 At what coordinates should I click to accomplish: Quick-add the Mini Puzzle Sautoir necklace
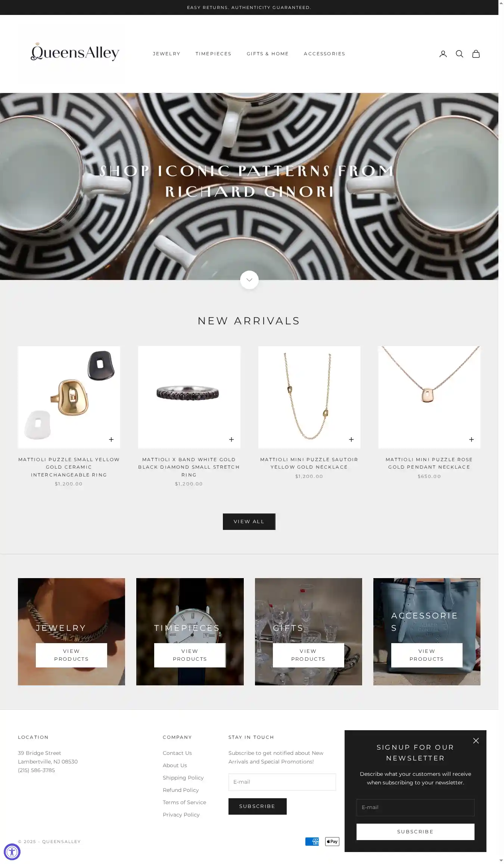click(351, 439)
